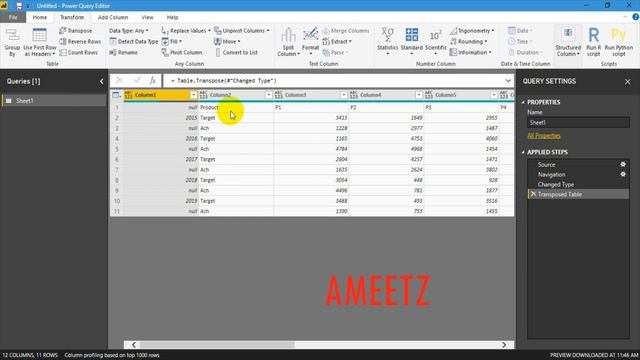Image resolution: width=640 pixels, height=360 pixels.
Task: Switch to the Transform tab
Action: tap(72, 17)
